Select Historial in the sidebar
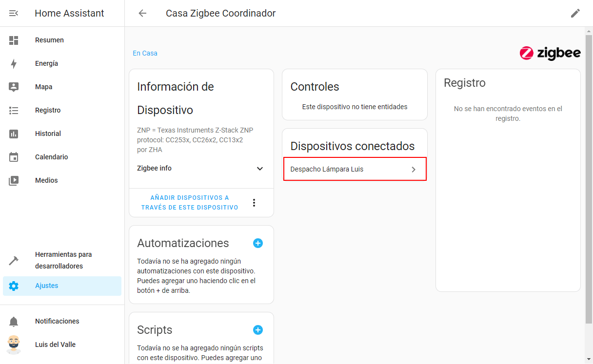The height and width of the screenshot is (364, 593). click(x=48, y=134)
